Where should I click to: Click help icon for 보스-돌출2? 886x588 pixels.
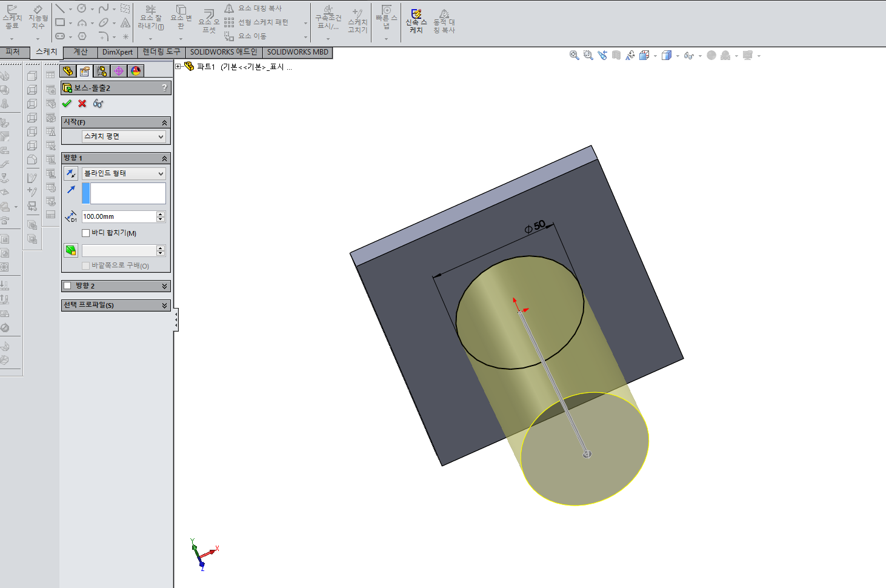tap(164, 88)
